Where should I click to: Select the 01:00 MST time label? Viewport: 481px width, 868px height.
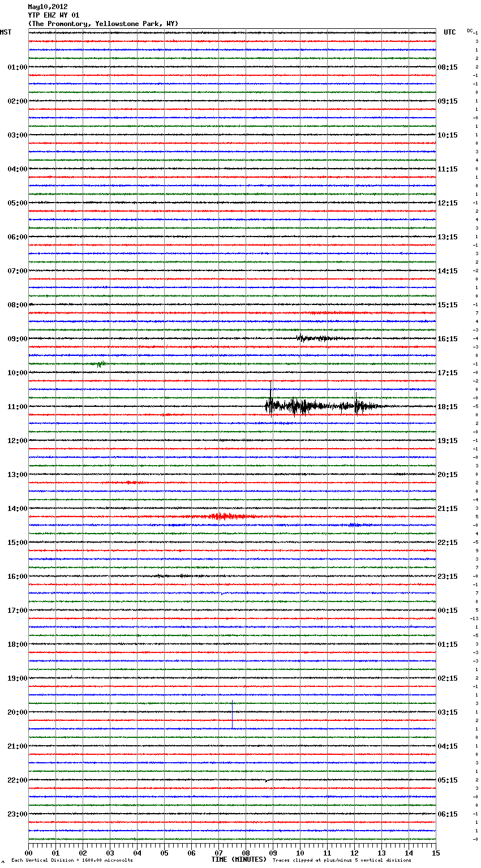[x=17, y=67]
